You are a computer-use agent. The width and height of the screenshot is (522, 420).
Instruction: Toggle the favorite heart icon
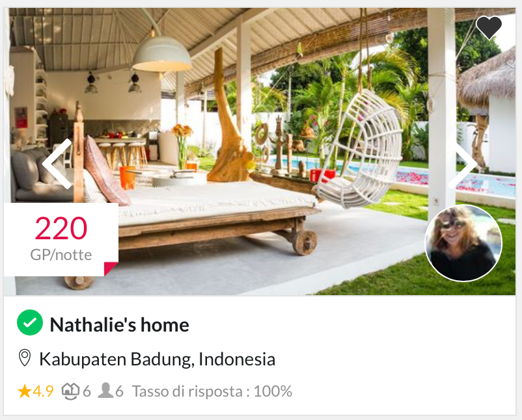point(489,27)
